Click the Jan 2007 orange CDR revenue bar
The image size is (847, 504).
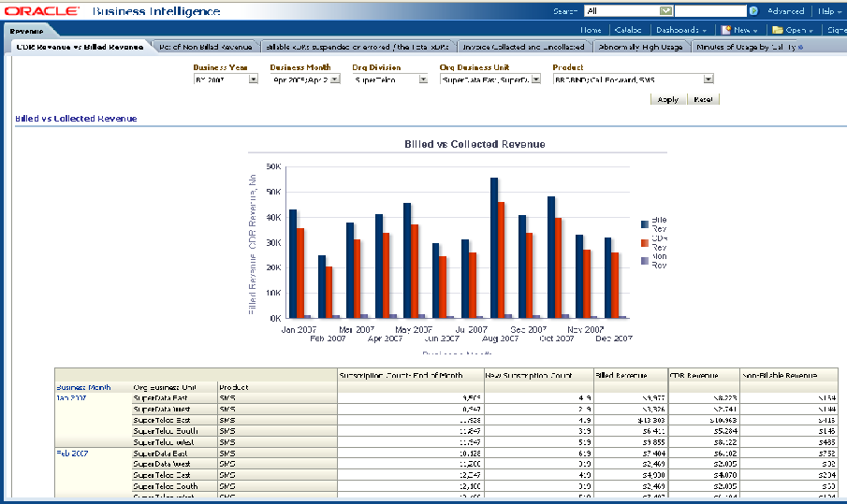300,273
